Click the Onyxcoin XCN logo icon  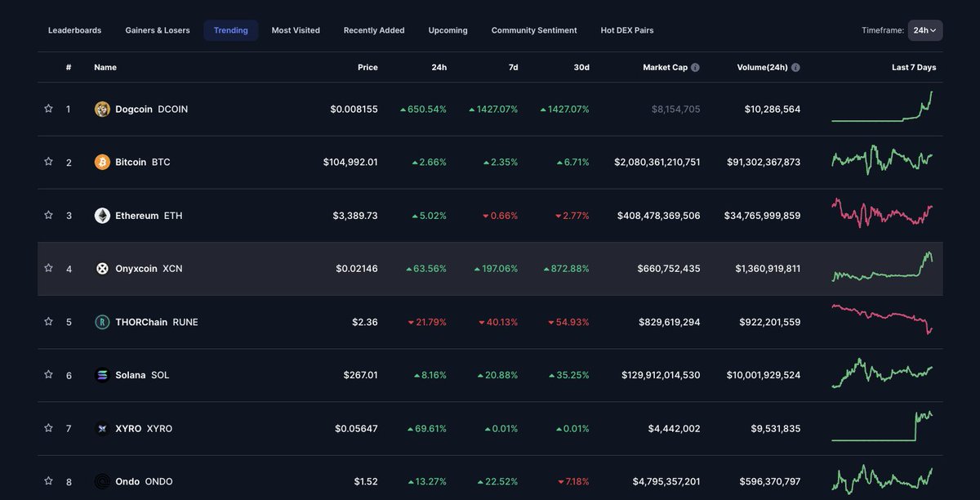tap(101, 268)
